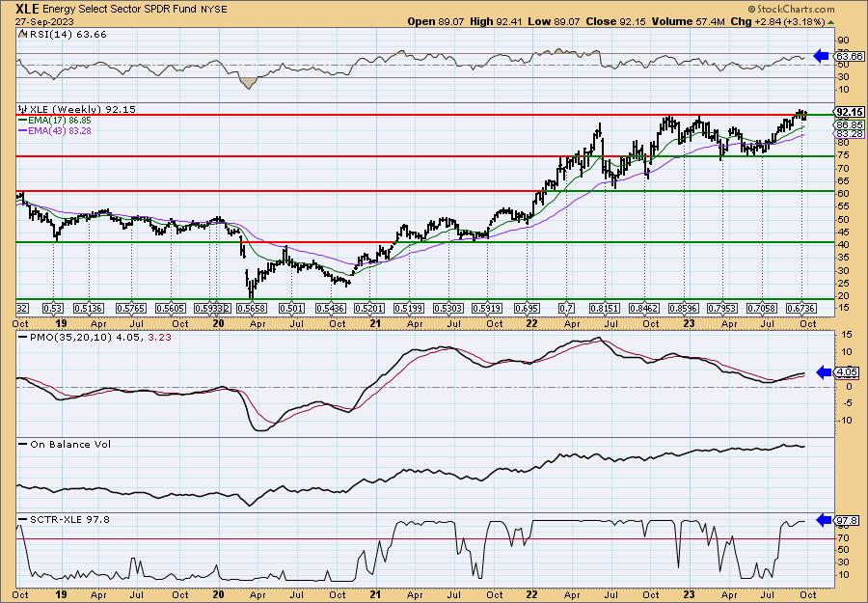Click the 0.5919 cycle value box
The height and width of the screenshot is (603, 868).
(x=487, y=308)
